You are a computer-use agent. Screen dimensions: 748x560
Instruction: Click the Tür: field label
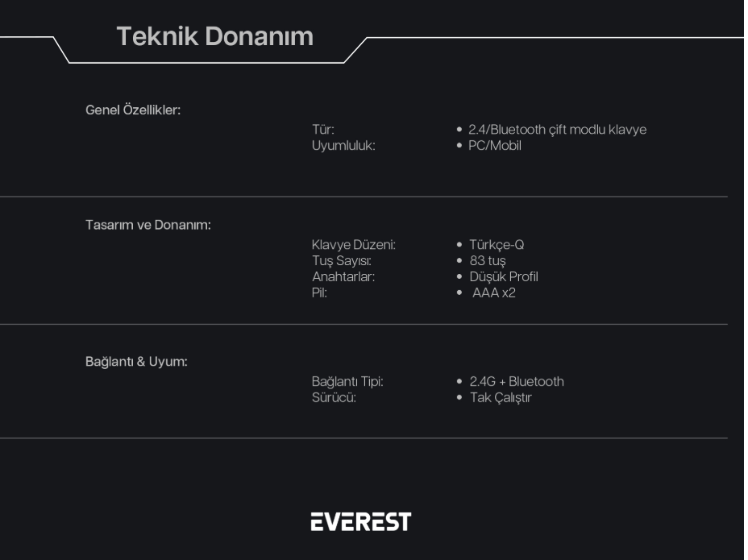[323, 129]
